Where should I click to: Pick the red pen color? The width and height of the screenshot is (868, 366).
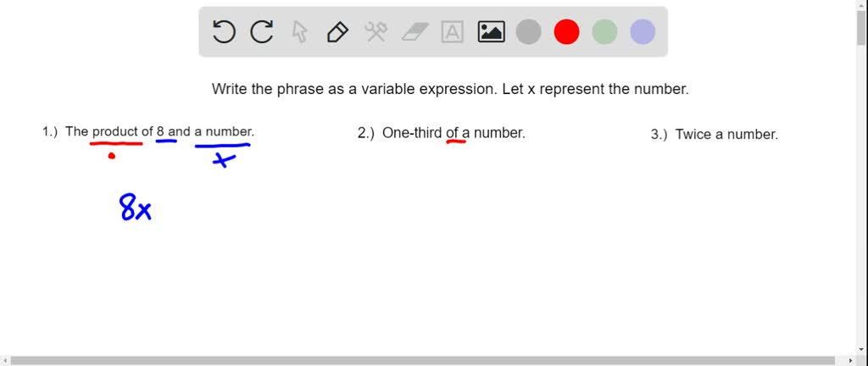tap(566, 32)
